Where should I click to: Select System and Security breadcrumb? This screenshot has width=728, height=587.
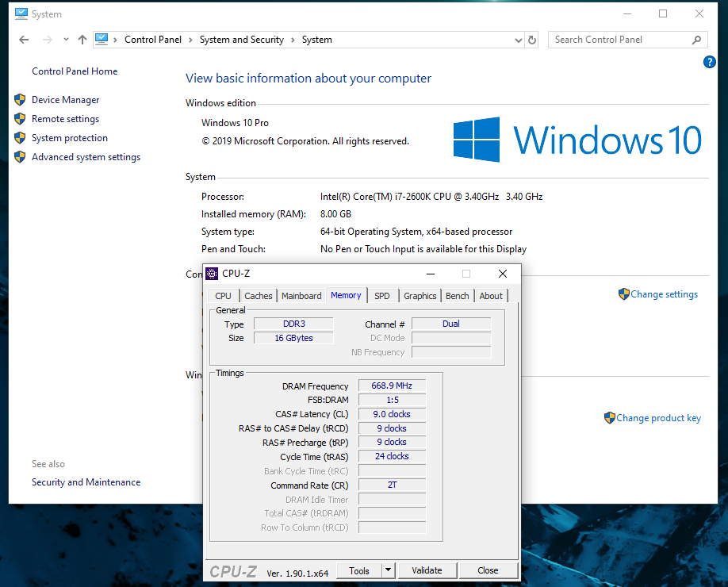point(241,40)
